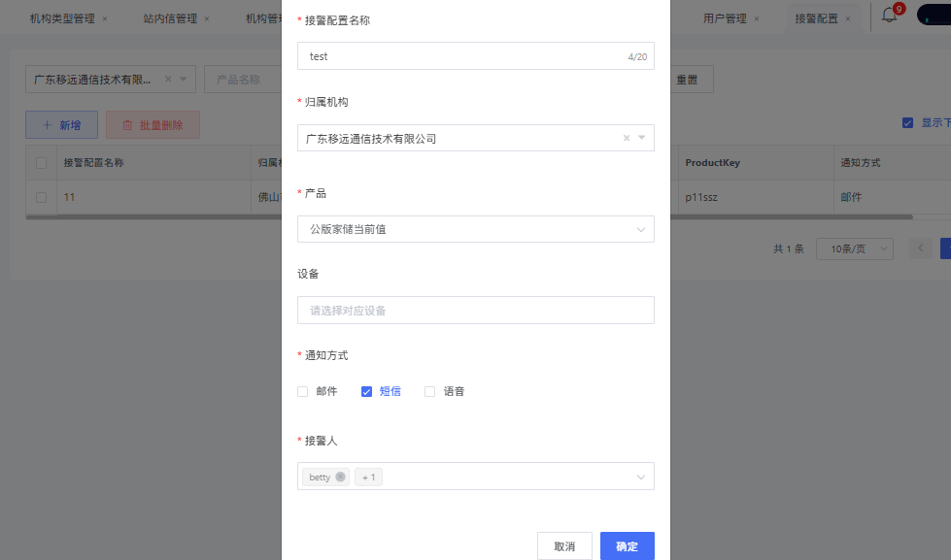Click the 确定 button

click(627, 546)
